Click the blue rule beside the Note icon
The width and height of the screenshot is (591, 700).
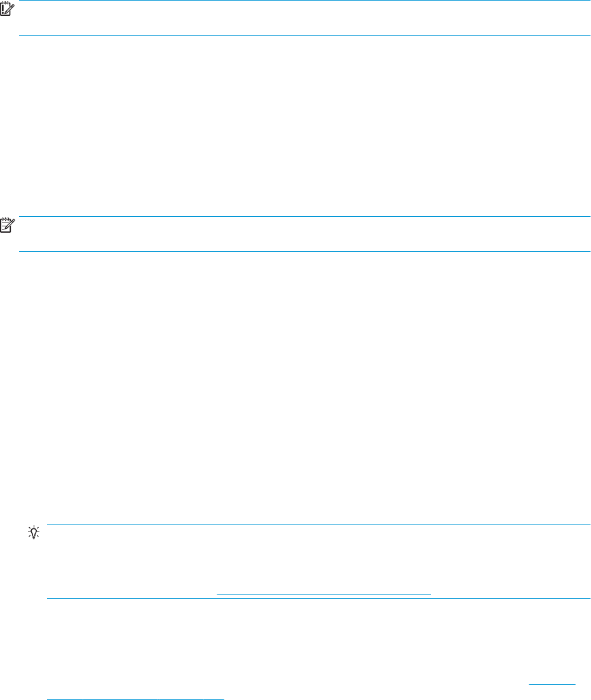[305, 217]
